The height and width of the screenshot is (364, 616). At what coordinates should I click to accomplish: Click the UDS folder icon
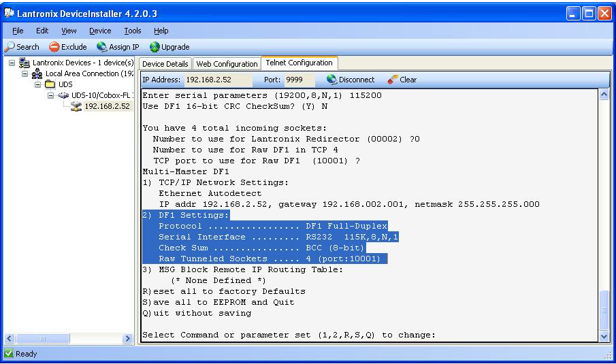point(50,84)
